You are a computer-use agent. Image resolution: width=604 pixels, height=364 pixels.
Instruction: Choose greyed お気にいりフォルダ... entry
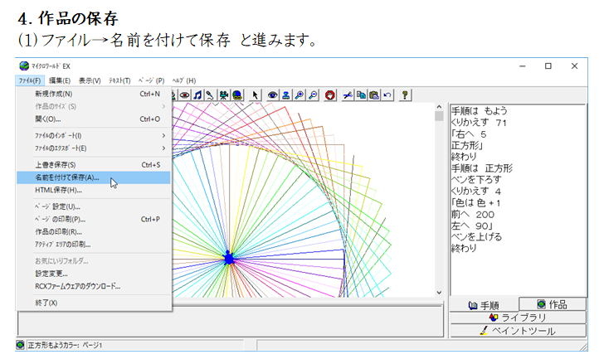point(94,261)
